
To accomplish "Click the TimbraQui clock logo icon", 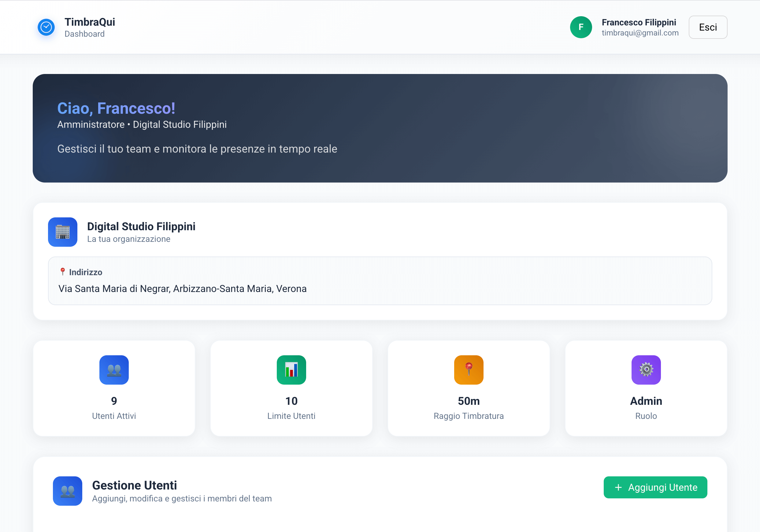I will [x=46, y=27].
